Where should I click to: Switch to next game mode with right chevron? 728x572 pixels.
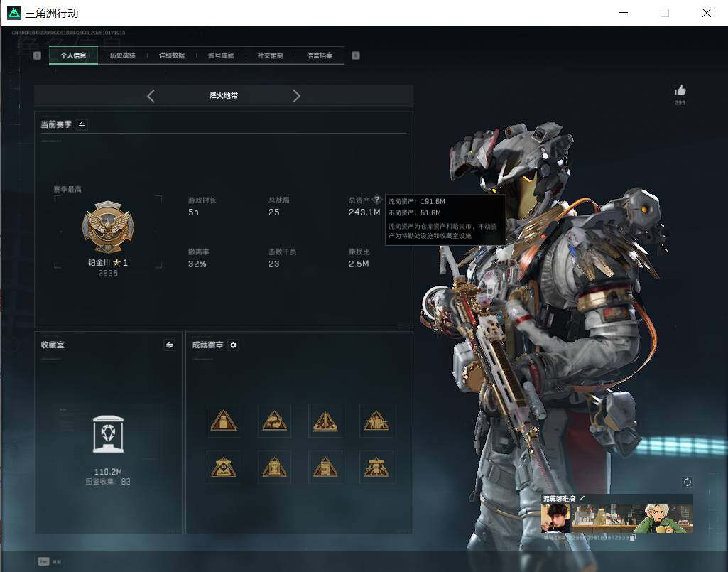coord(296,96)
